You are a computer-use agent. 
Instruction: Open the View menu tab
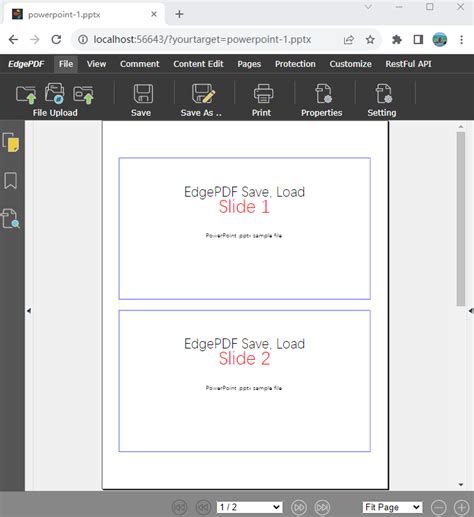pyautogui.click(x=96, y=64)
